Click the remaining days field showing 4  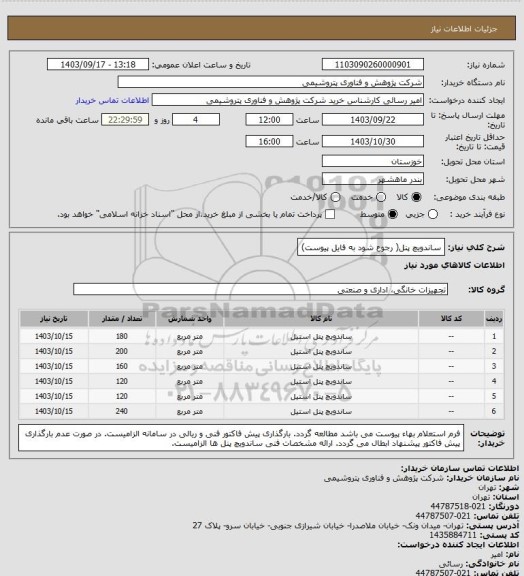196,120
